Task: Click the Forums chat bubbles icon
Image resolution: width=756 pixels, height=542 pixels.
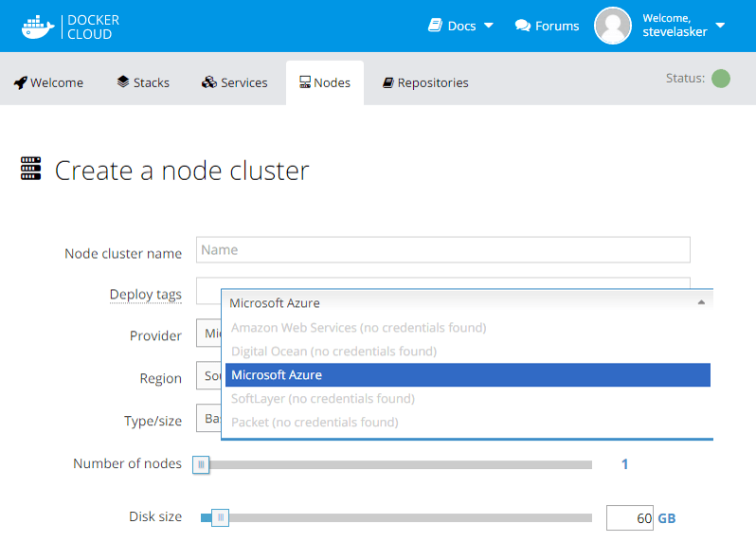Action: coord(523,26)
